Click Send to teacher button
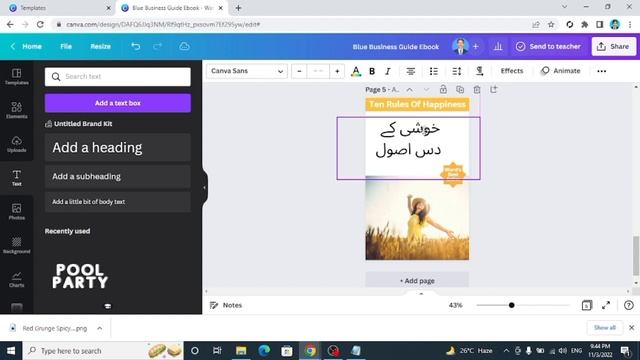 pos(548,47)
